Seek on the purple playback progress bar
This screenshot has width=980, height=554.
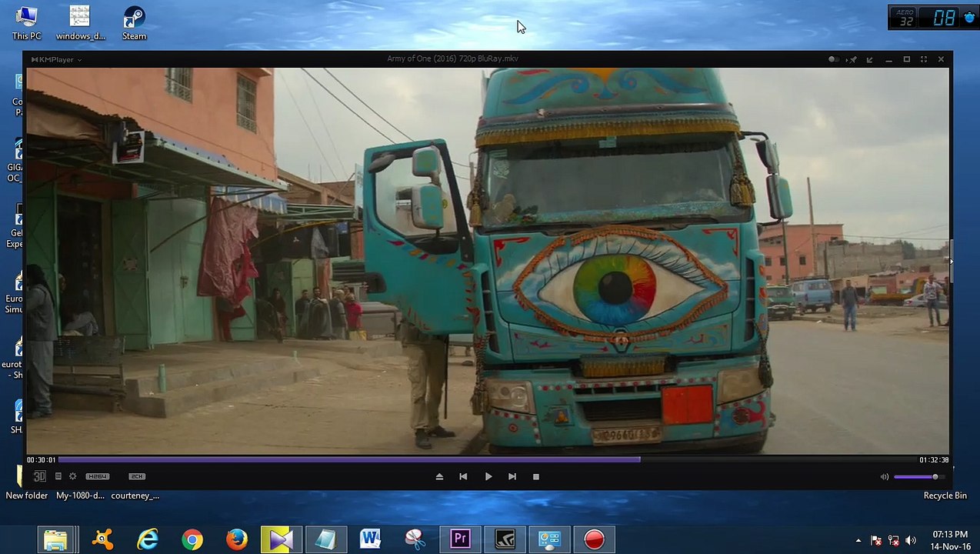[488, 459]
